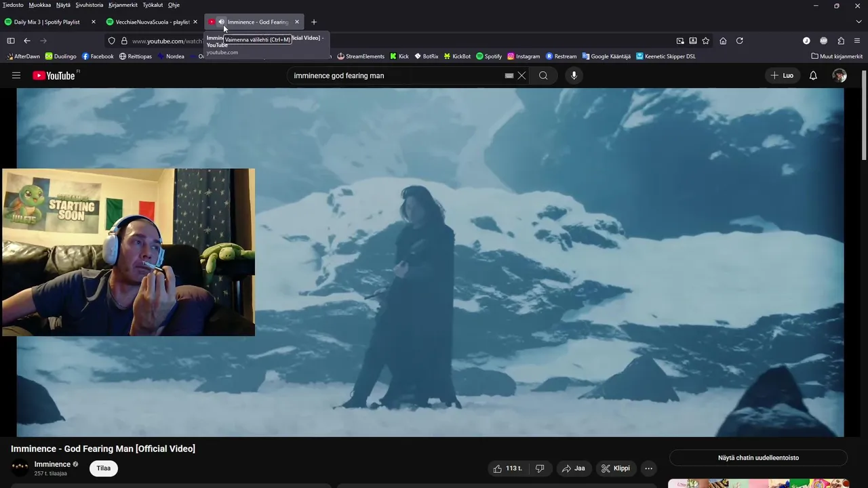This screenshot has height=488, width=868.
Task: Open Spotify bookmark
Action: click(x=489, y=56)
